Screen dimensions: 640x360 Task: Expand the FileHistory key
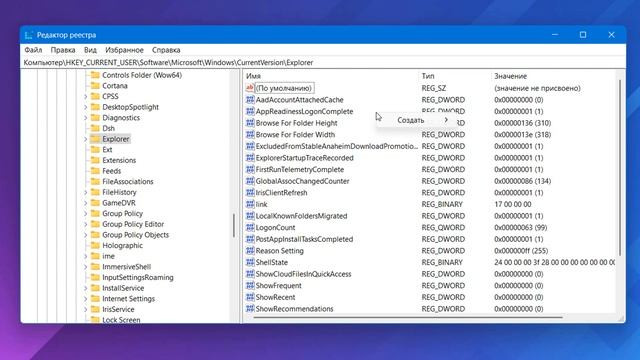[86, 192]
